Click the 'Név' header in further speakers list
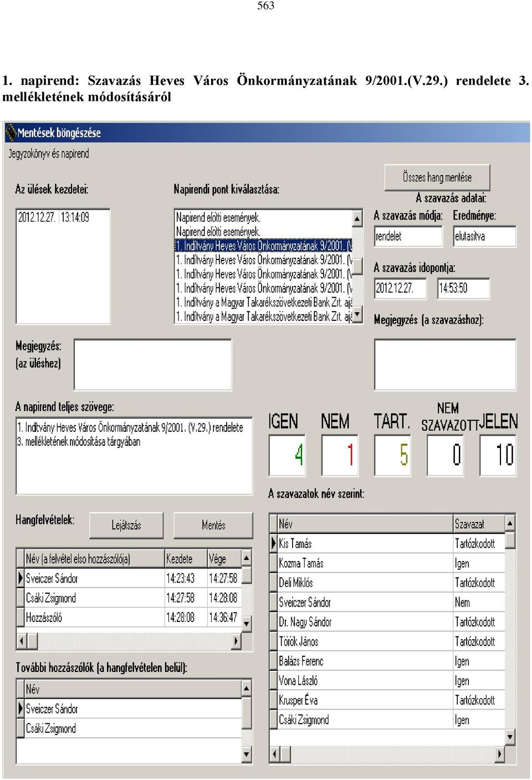 133,689
